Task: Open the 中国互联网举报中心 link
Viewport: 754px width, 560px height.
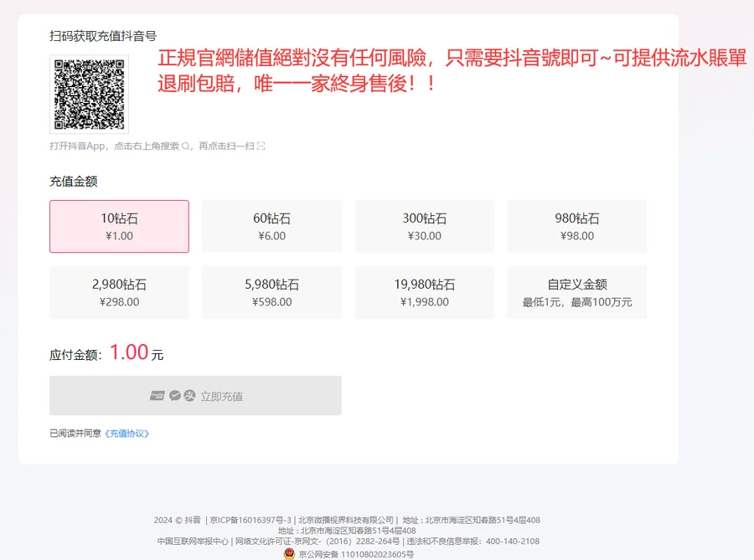Action: click(x=193, y=542)
